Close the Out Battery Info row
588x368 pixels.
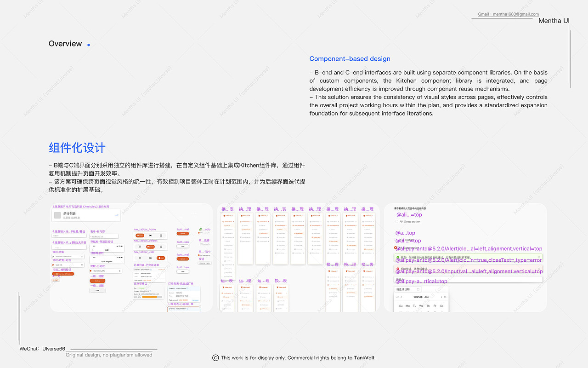pos(119,271)
